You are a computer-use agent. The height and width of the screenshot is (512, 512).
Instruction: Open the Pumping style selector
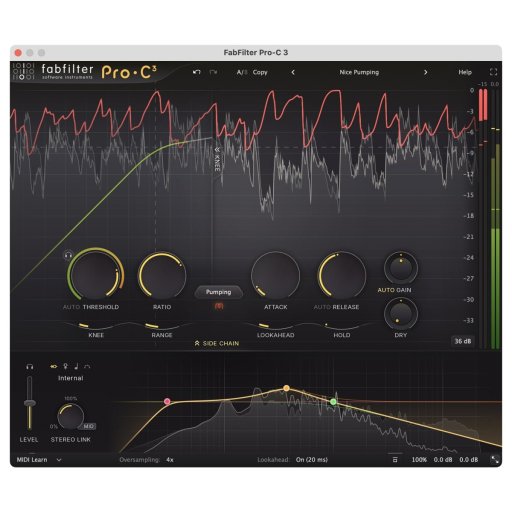pyautogui.click(x=218, y=292)
